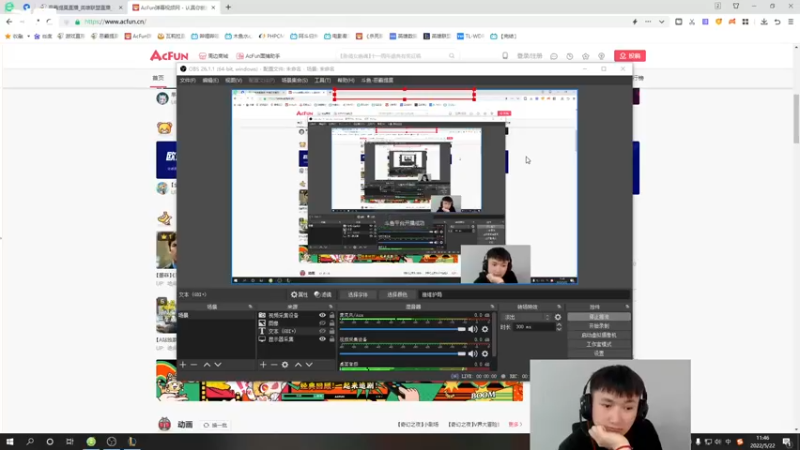Open settings gear for 麦克风/Aux mixer channel
The height and width of the screenshot is (450, 800).
pyautogui.click(x=485, y=329)
